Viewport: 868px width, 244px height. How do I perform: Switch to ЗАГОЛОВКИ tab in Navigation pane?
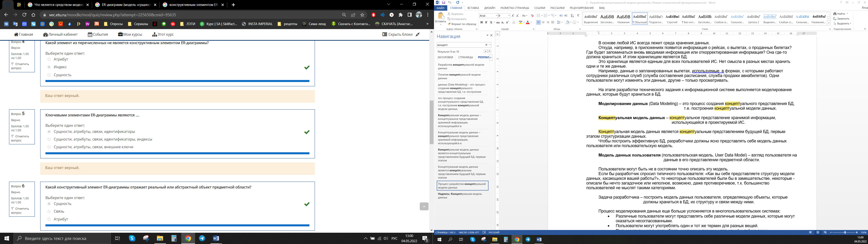[445, 57]
